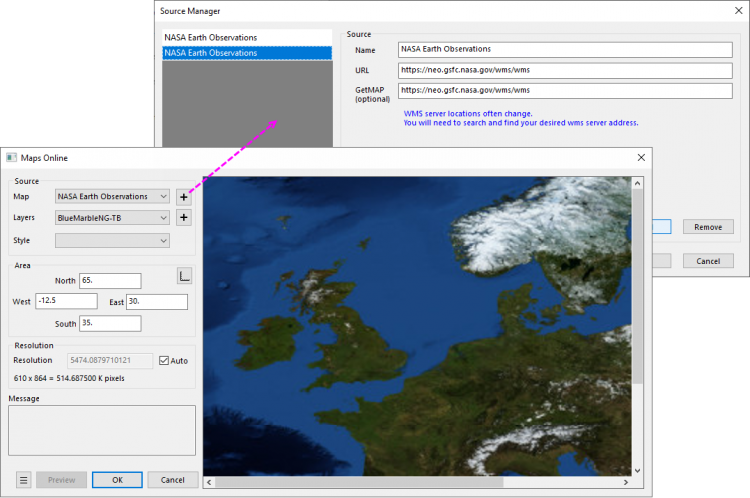Click the plus button next to Map dropdown
This screenshot has height=498, width=750.
pos(184,197)
